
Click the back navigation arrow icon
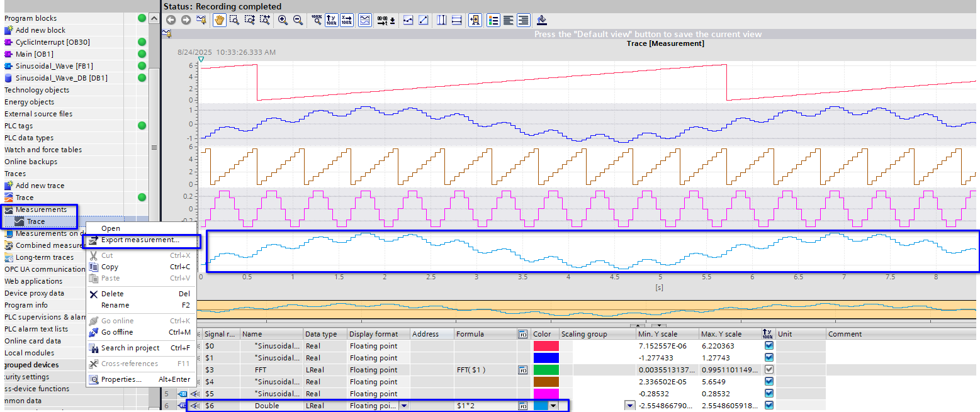coord(171,20)
